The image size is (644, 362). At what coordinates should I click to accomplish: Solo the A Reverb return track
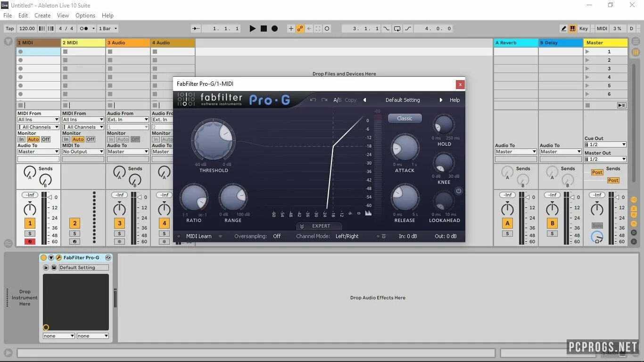pos(507,234)
